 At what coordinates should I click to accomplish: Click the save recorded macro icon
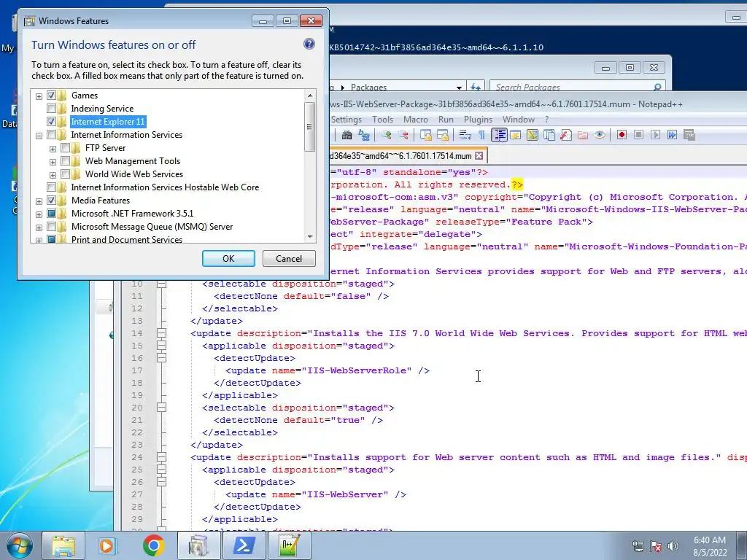[689, 135]
